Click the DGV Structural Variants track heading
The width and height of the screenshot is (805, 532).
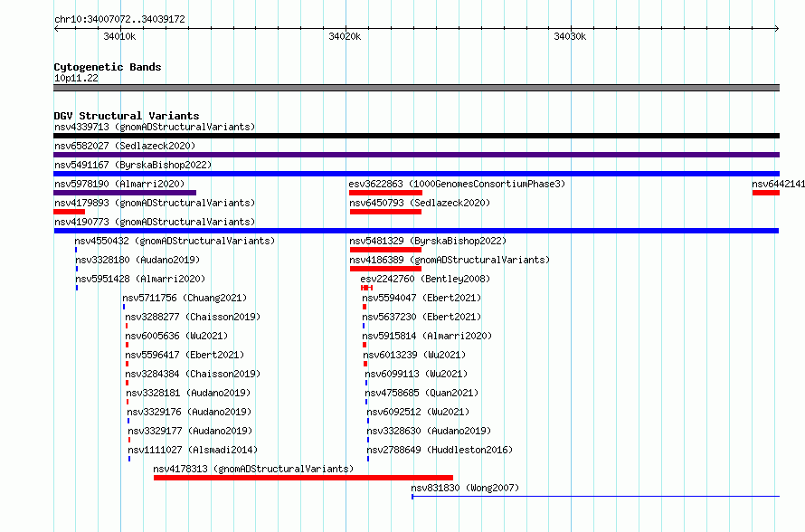point(127,116)
